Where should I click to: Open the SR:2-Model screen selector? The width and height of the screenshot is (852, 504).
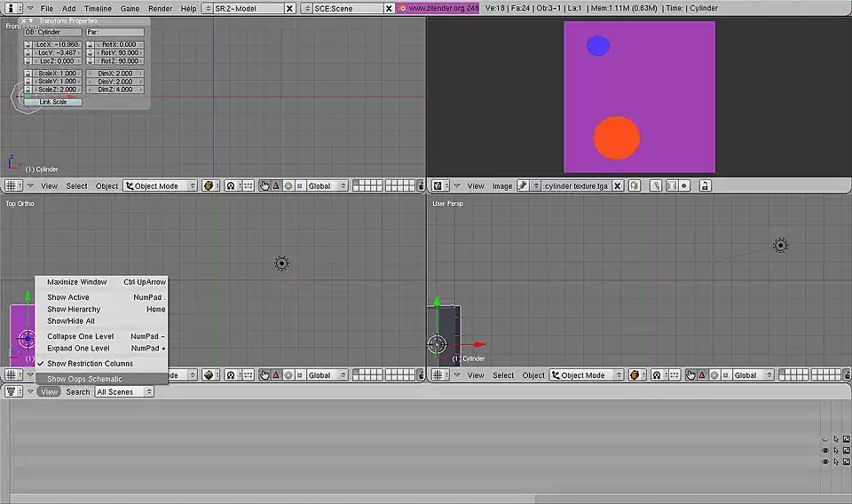[251, 8]
